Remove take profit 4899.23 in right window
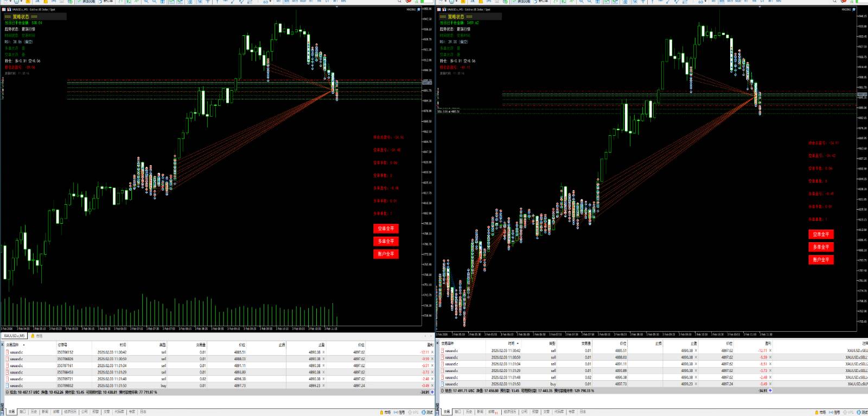Viewport: 868px width, 416px height. tap(696, 383)
